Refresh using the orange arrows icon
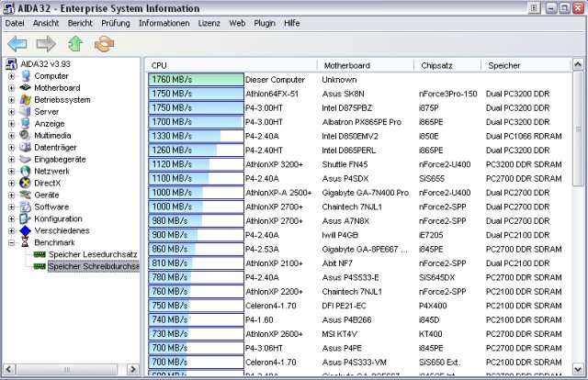 point(104,44)
